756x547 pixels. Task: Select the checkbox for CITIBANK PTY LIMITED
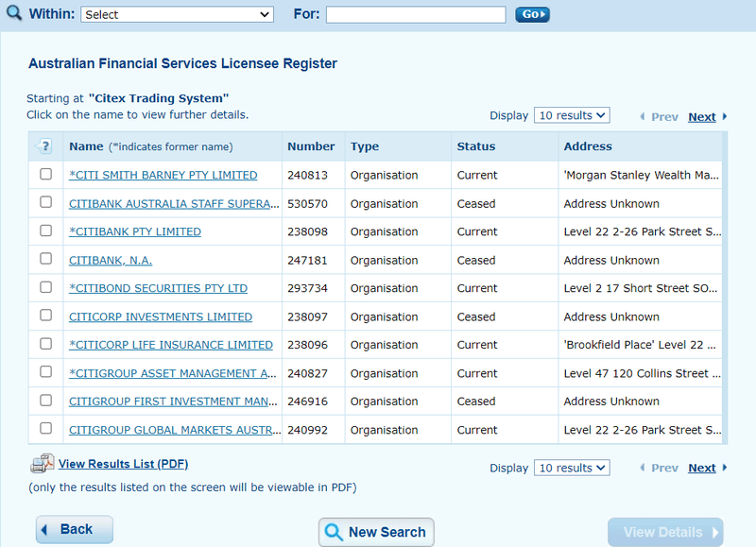(45, 231)
